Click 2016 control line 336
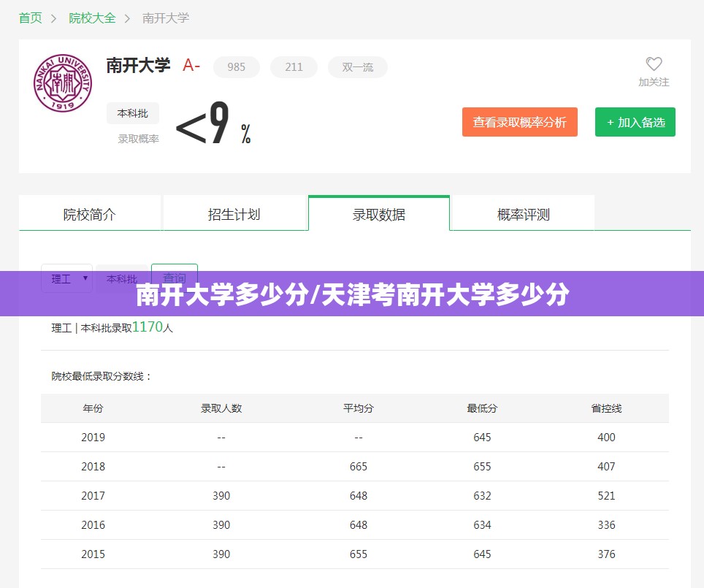 coord(606,524)
